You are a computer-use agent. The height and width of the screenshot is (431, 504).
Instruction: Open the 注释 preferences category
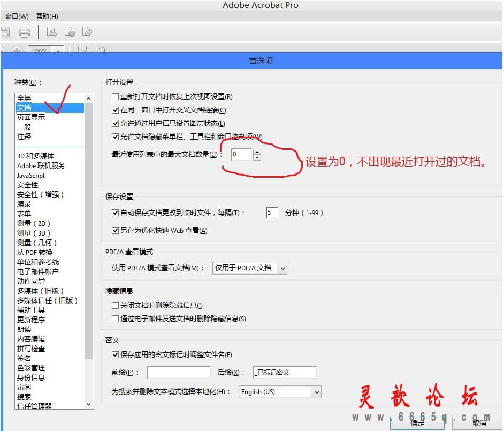point(25,137)
